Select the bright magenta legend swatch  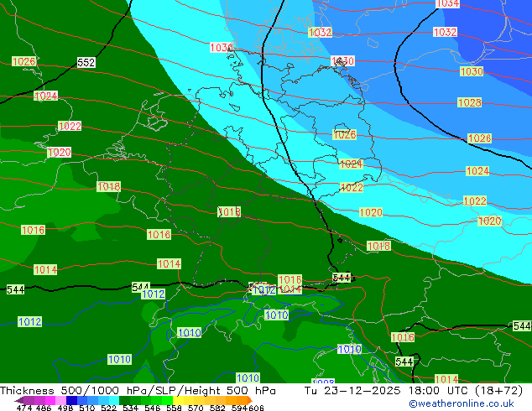tap(50, 400)
